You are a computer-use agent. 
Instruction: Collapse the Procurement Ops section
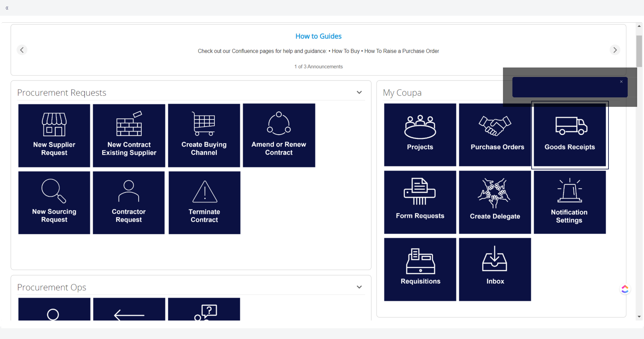tap(359, 287)
